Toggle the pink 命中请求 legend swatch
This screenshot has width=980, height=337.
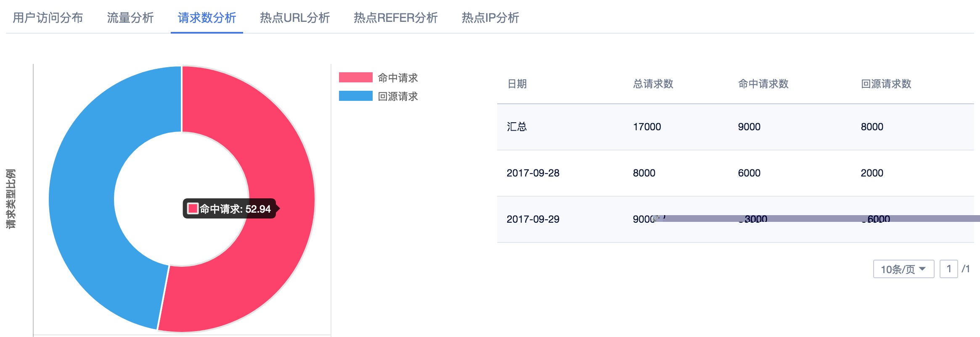click(355, 77)
